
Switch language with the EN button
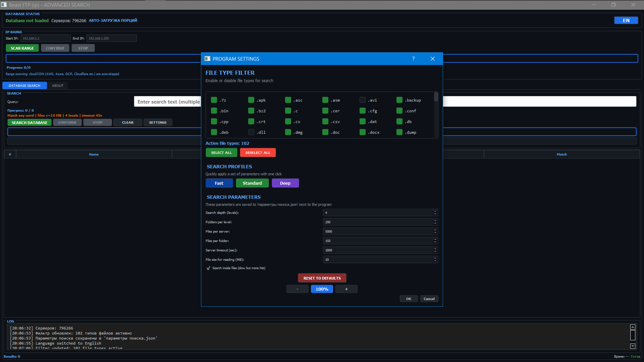pos(626,20)
